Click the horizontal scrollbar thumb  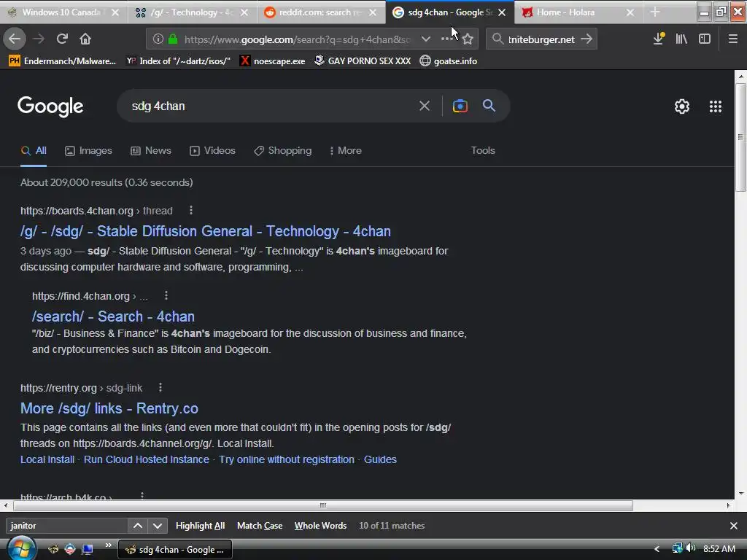(323, 505)
